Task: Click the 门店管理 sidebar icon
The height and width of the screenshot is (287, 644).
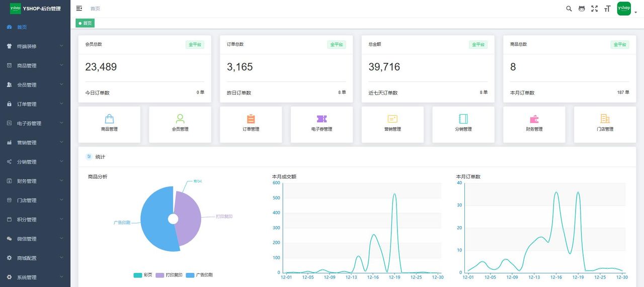Action: 9,200
